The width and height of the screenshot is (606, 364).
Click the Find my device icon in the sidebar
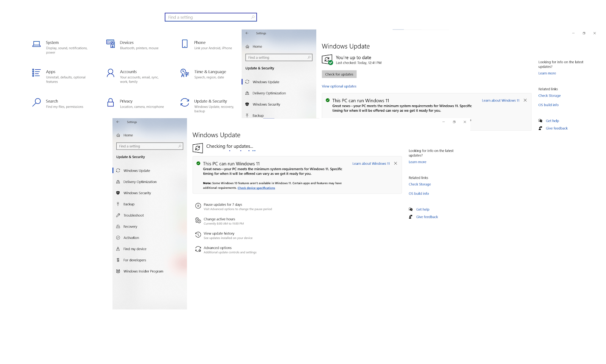click(x=118, y=249)
